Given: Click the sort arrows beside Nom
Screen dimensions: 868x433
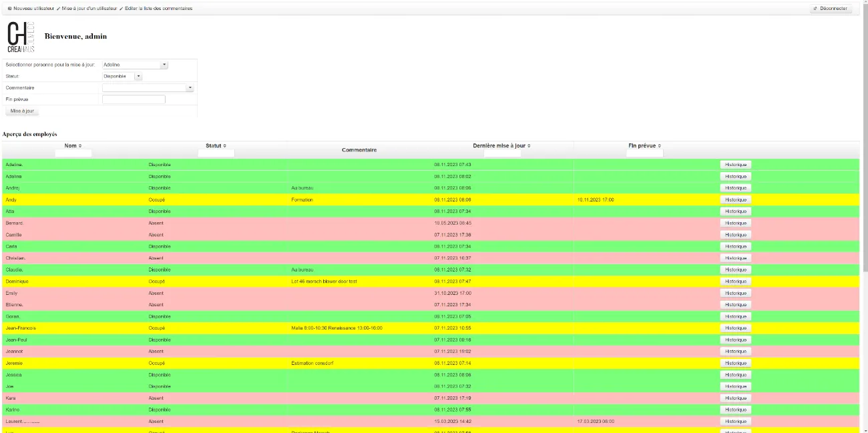Looking at the screenshot, I should pyautogui.click(x=80, y=145).
